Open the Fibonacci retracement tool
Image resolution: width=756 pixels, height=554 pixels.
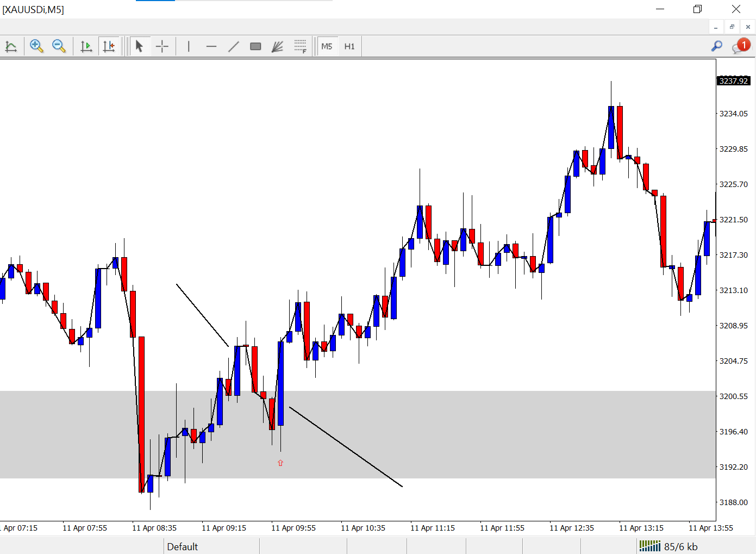(301, 46)
